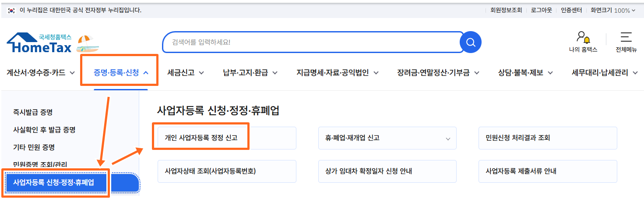This screenshot has height=199, width=644.
Task: Open 회원정보조회 link
Action: (x=506, y=10)
